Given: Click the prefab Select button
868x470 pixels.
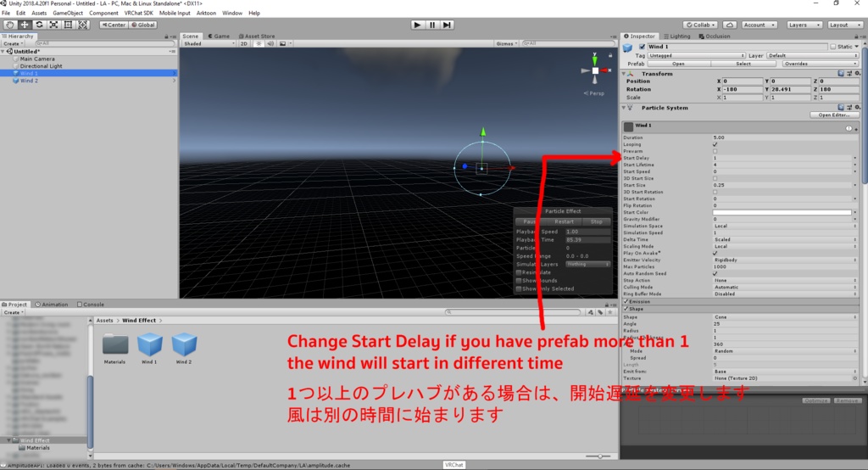Looking at the screenshot, I should point(743,64).
